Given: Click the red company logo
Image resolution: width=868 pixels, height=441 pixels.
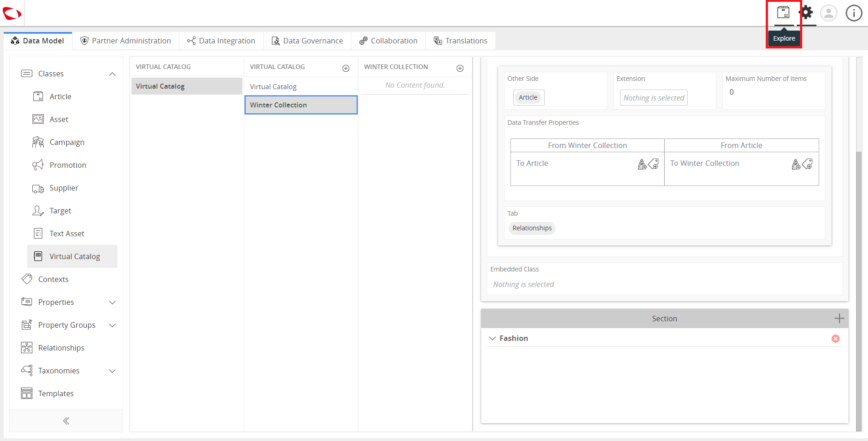Looking at the screenshot, I should [12, 13].
